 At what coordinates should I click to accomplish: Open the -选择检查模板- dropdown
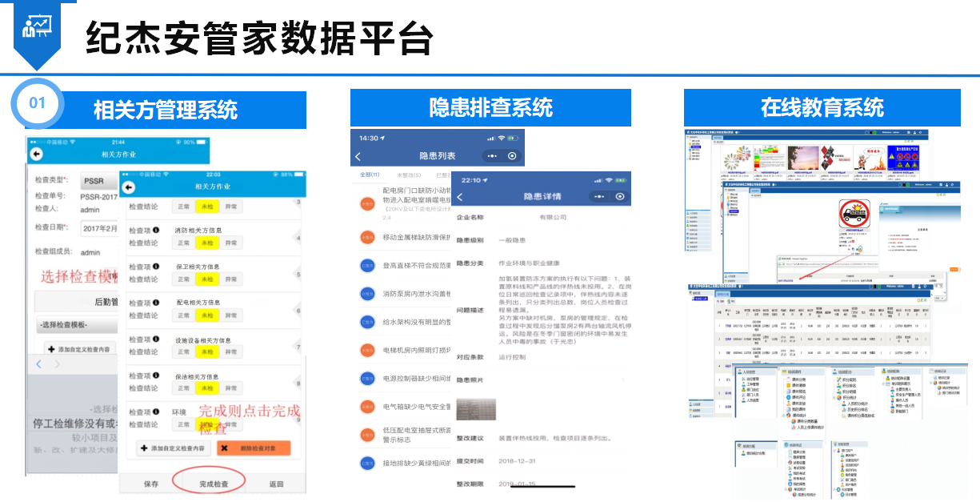[x=77, y=325]
